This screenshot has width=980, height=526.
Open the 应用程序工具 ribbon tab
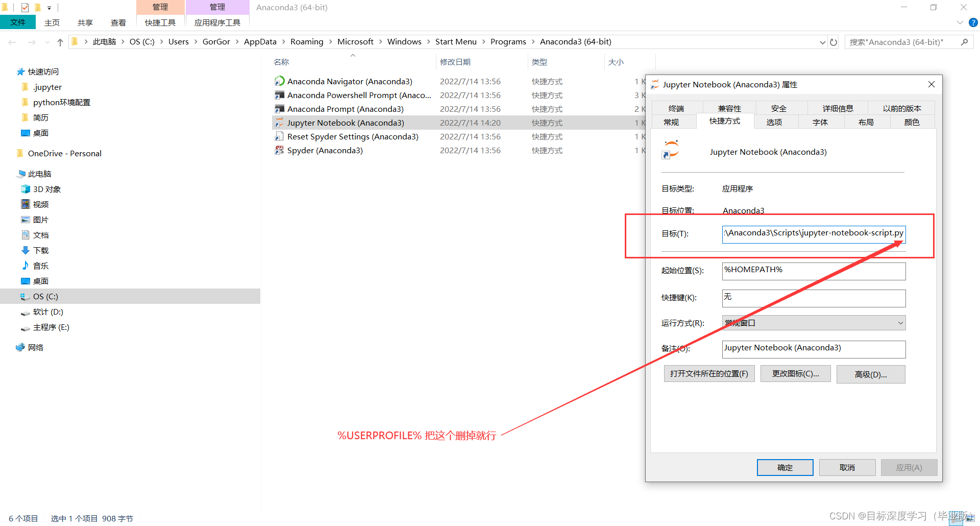[x=217, y=22]
